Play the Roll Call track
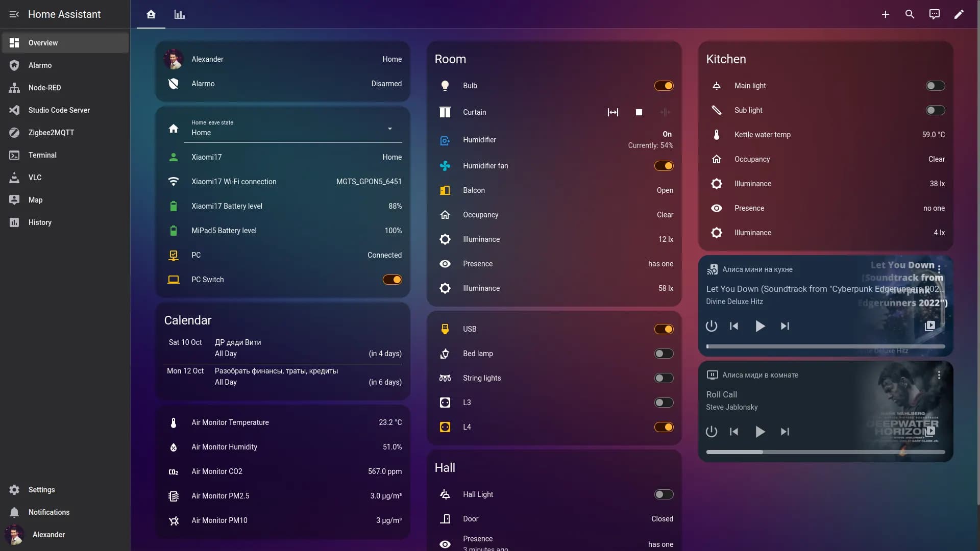 pyautogui.click(x=759, y=432)
